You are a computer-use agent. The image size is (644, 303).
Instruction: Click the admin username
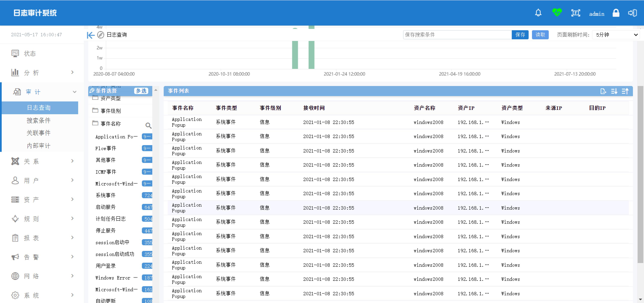tap(597, 14)
